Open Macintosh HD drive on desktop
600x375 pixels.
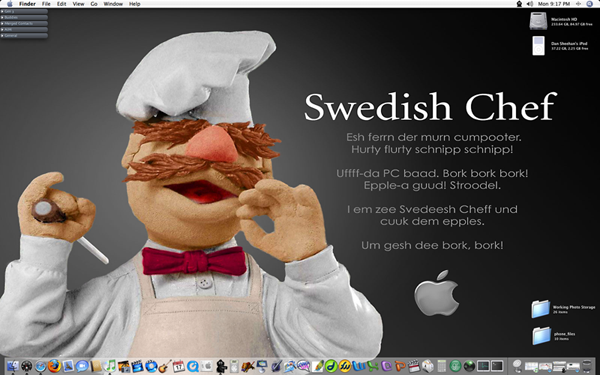538,21
